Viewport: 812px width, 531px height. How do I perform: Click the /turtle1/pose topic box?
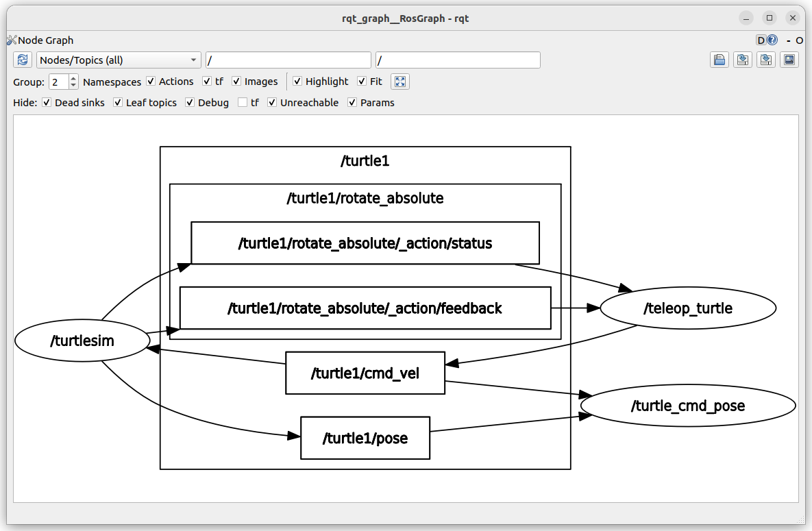coord(365,438)
